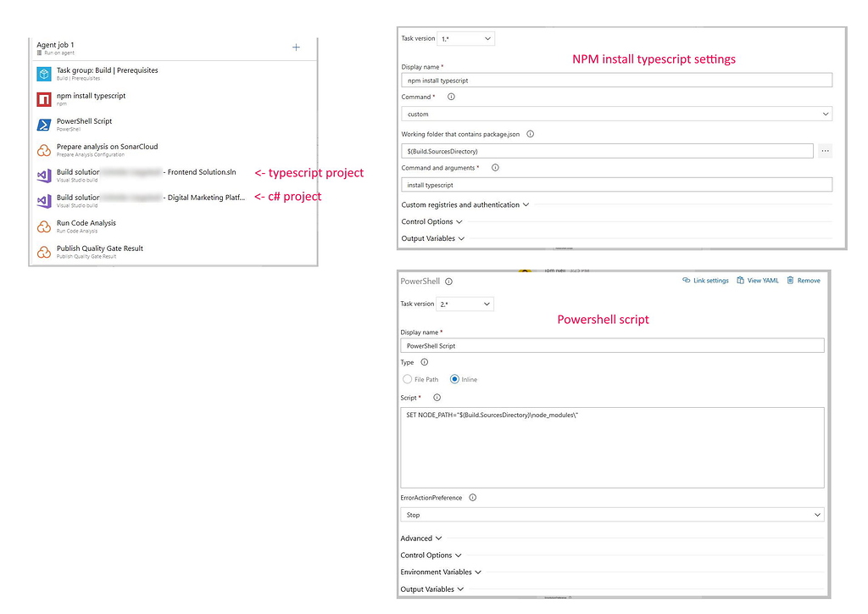Click the info icon next to ErrorActionPreference

tap(473, 498)
